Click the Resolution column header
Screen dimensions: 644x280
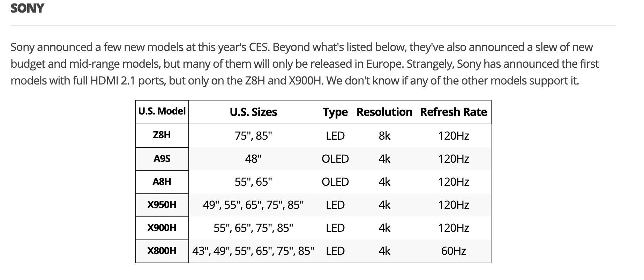[384, 112]
